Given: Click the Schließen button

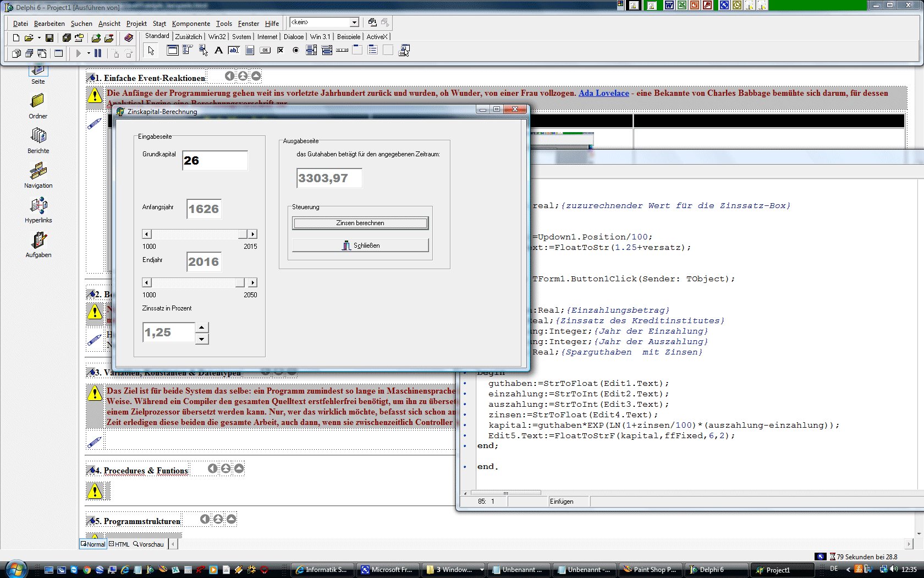Looking at the screenshot, I should (360, 246).
